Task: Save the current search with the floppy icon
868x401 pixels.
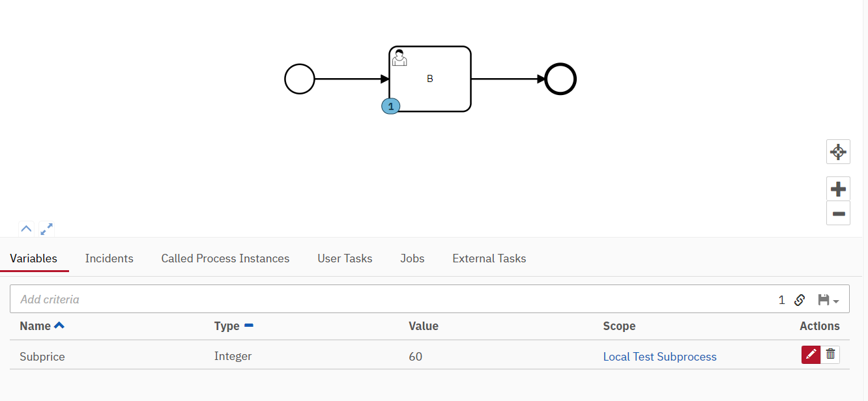Action: pos(823,299)
